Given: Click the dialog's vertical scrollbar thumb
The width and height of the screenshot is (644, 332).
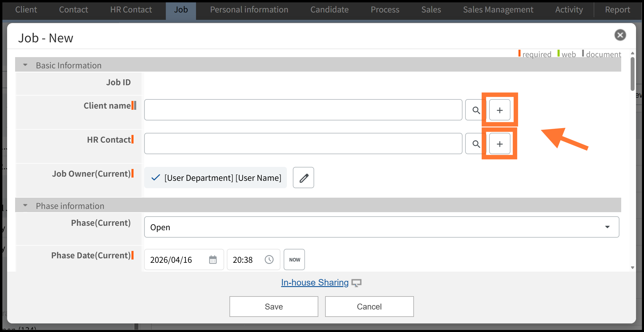Looking at the screenshot, I should (632, 74).
